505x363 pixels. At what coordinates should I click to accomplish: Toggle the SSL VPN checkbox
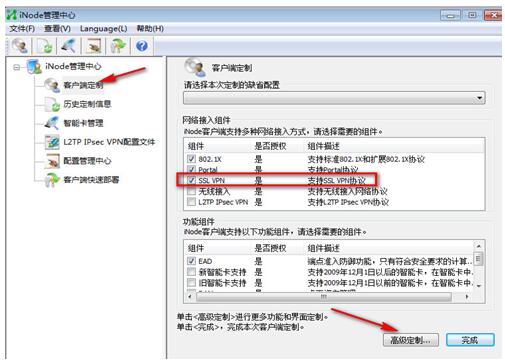(191, 180)
